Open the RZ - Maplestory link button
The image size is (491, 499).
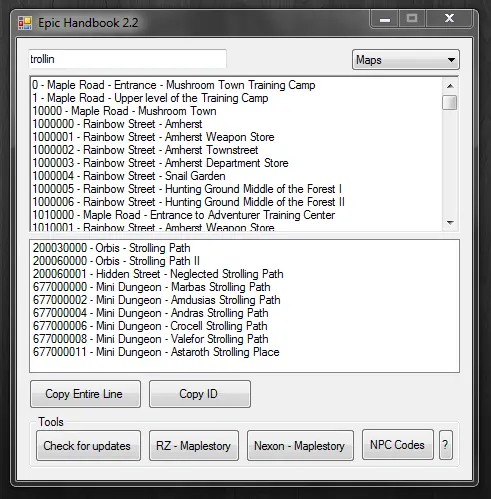pos(194,446)
